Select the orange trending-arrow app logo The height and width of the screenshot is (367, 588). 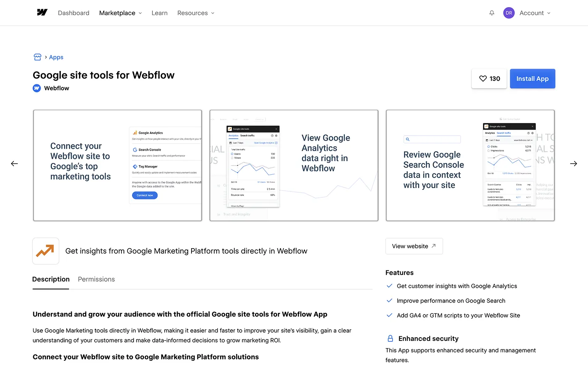(x=45, y=251)
